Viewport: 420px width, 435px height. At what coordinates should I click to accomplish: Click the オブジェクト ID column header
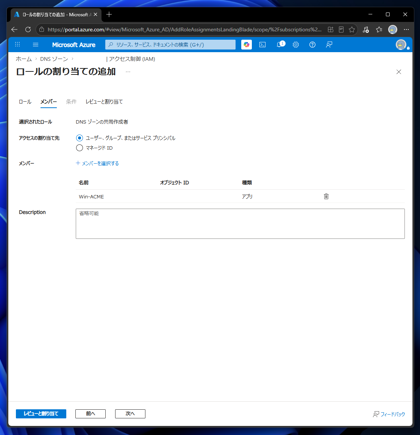click(174, 183)
